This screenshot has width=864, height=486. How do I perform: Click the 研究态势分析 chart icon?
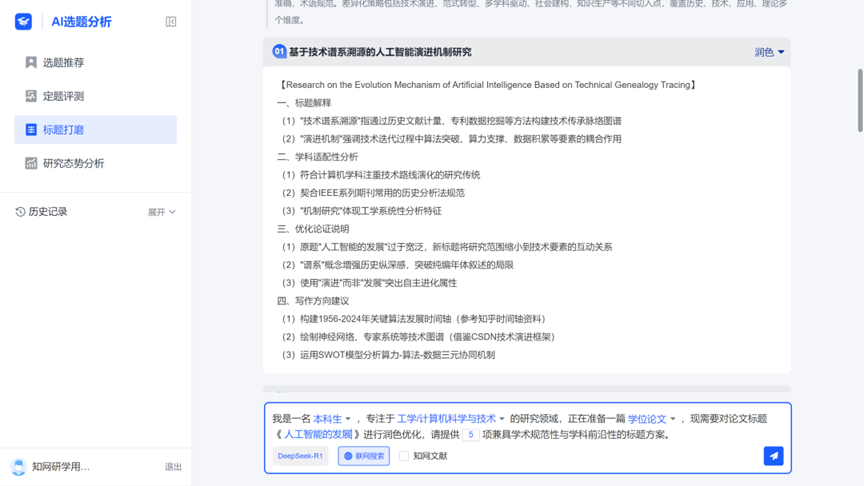(31, 163)
